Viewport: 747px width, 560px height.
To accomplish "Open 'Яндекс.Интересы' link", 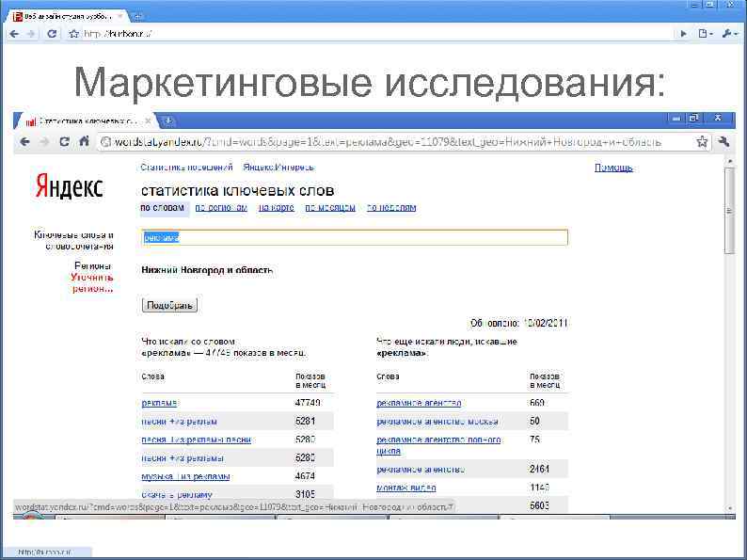I will [278, 168].
